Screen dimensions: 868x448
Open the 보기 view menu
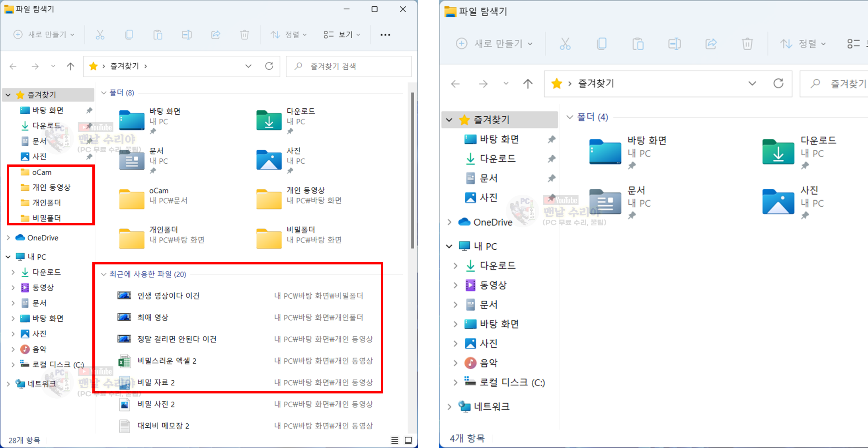coord(341,35)
